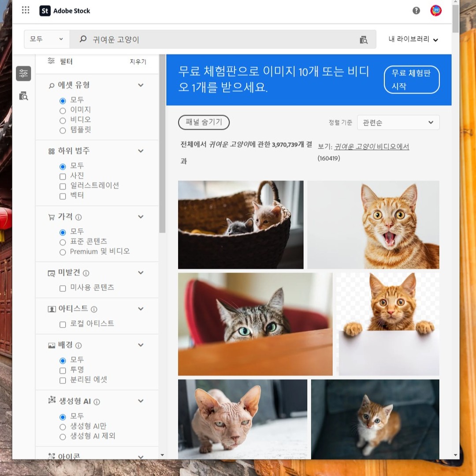The height and width of the screenshot is (476, 476).
Task: Click the 배경 picture icon
Action: point(52,345)
